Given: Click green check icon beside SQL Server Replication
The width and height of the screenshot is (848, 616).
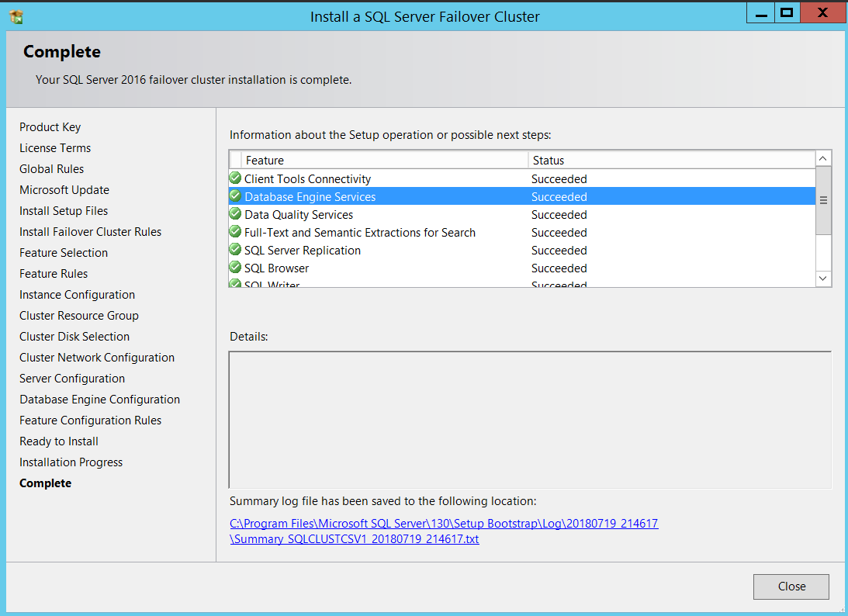Looking at the screenshot, I should (x=236, y=250).
